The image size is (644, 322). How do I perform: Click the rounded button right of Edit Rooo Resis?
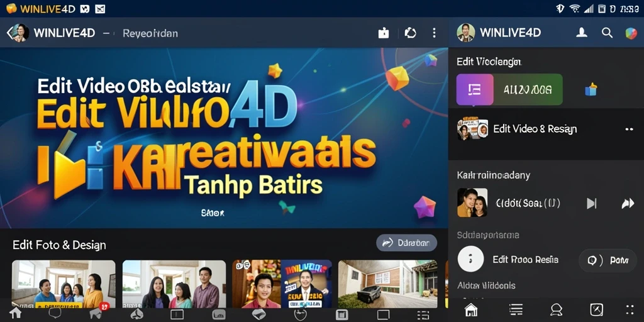[608, 260]
